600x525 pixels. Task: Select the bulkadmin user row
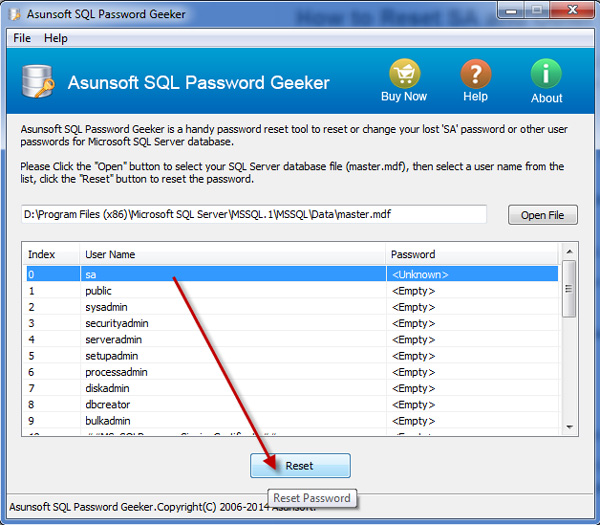[292, 421]
